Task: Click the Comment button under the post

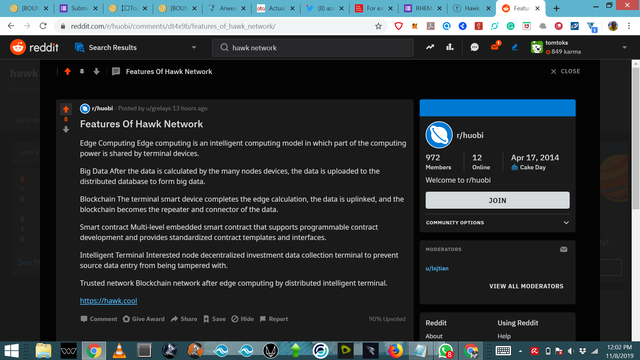Action: 99,319
